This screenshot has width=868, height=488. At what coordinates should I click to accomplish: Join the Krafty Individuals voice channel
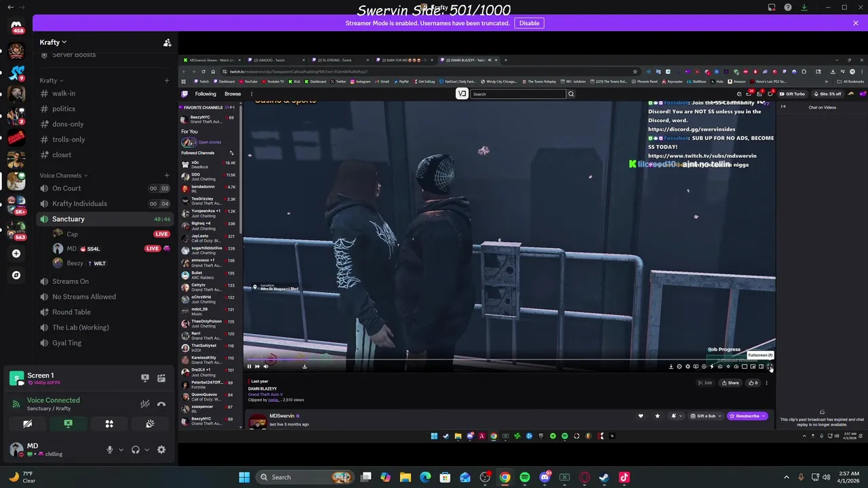(x=105, y=203)
